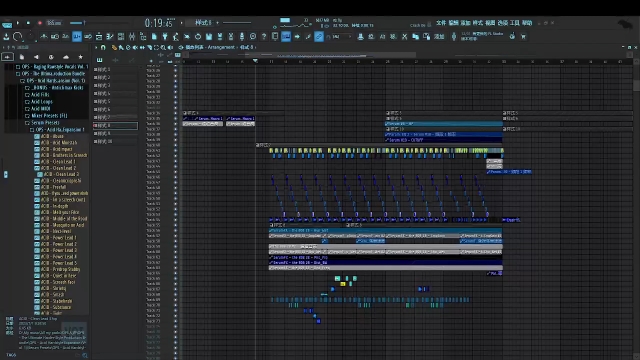This screenshot has height=360, width=640.
Task: Select the playlist select-region tool icon
Action: [156, 47]
